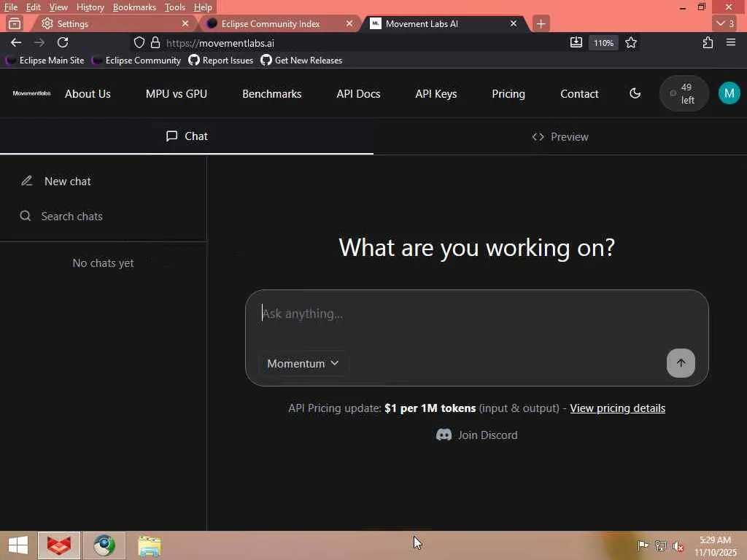Switch to the Preview tab
747x560 pixels.
pos(560,136)
